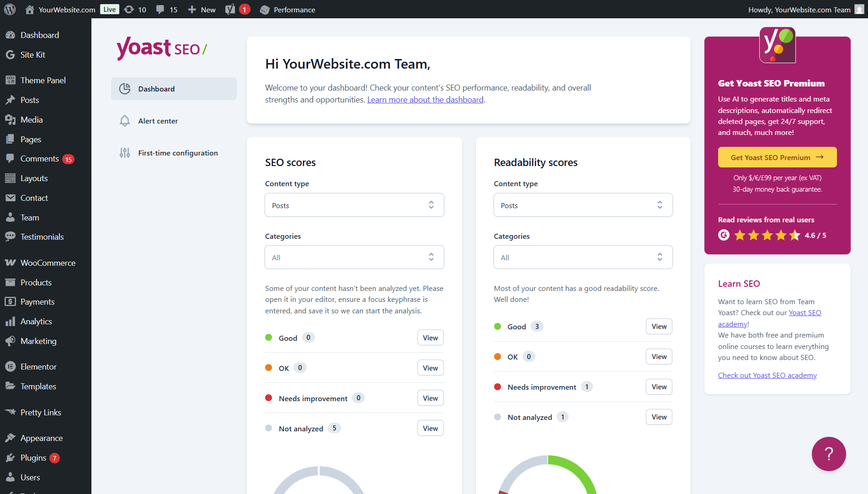This screenshot has width=868, height=494.
Task: Click the Pages icon in sidebar
Action: pyautogui.click(x=10, y=140)
